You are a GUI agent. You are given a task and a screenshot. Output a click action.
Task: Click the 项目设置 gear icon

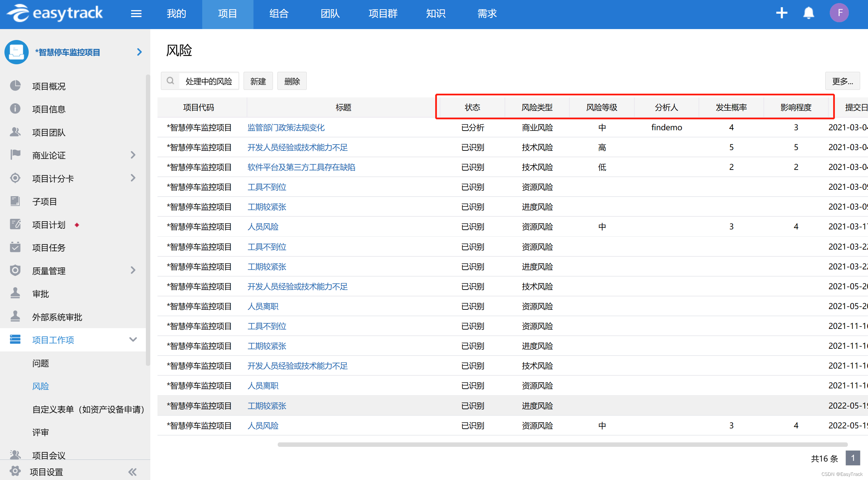[x=15, y=471]
